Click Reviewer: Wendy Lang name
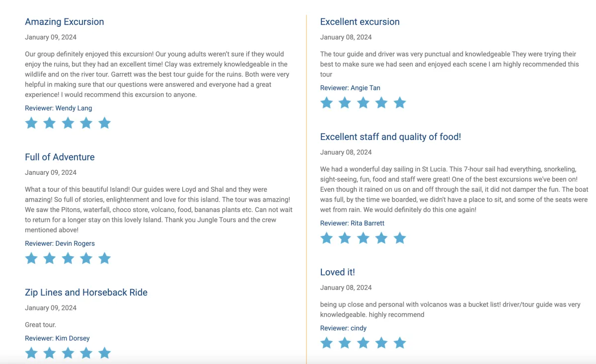 click(x=59, y=108)
